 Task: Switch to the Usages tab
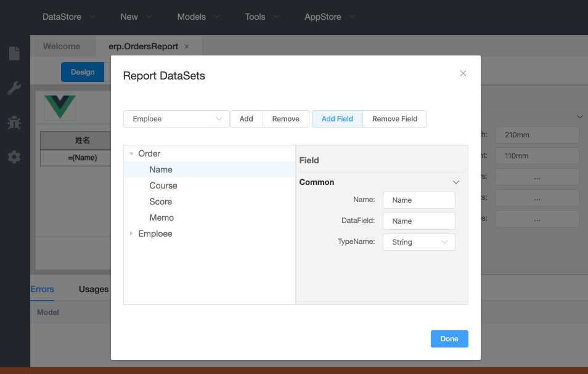93,290
